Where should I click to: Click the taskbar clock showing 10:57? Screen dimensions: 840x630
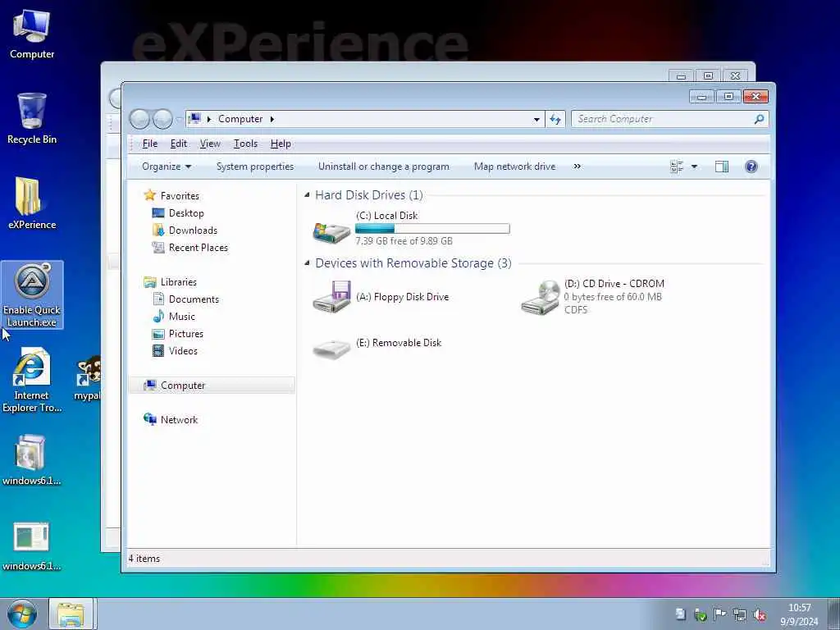point(799,614)
